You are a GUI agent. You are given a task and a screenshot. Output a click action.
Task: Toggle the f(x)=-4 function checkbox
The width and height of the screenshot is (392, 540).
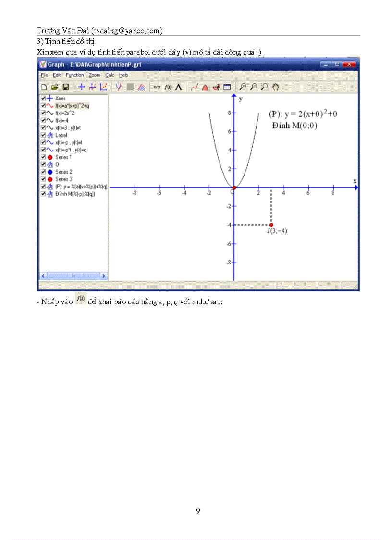43,121
